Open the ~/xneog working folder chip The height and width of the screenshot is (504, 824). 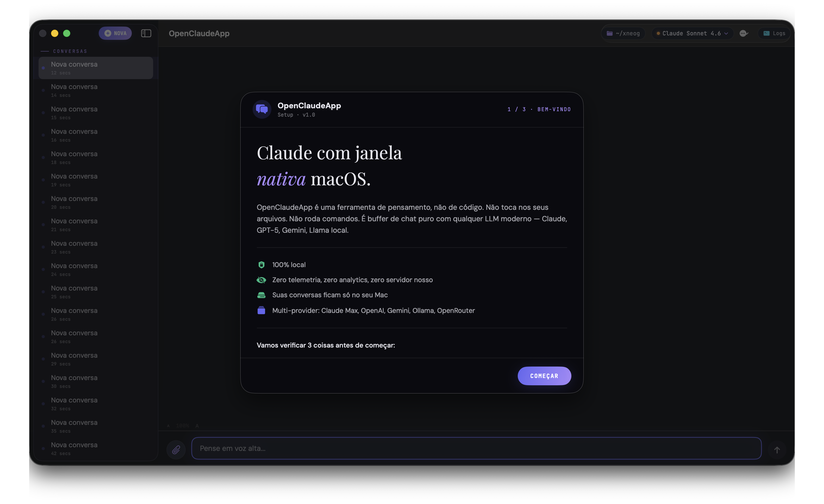click(623, 33)
